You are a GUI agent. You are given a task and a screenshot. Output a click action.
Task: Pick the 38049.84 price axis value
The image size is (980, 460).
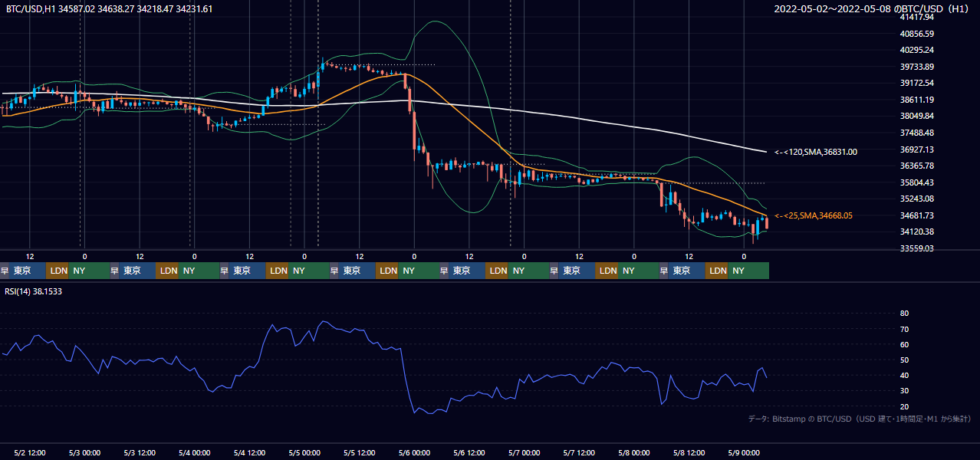(x=916, y=116)
